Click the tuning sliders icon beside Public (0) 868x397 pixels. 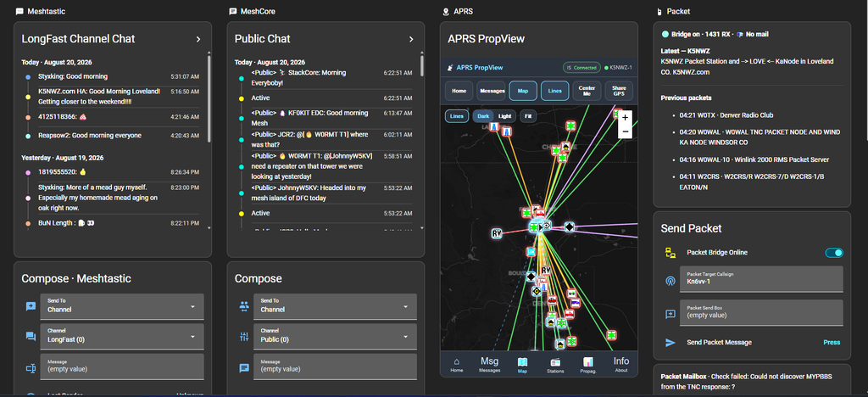[x=244, y=336]
